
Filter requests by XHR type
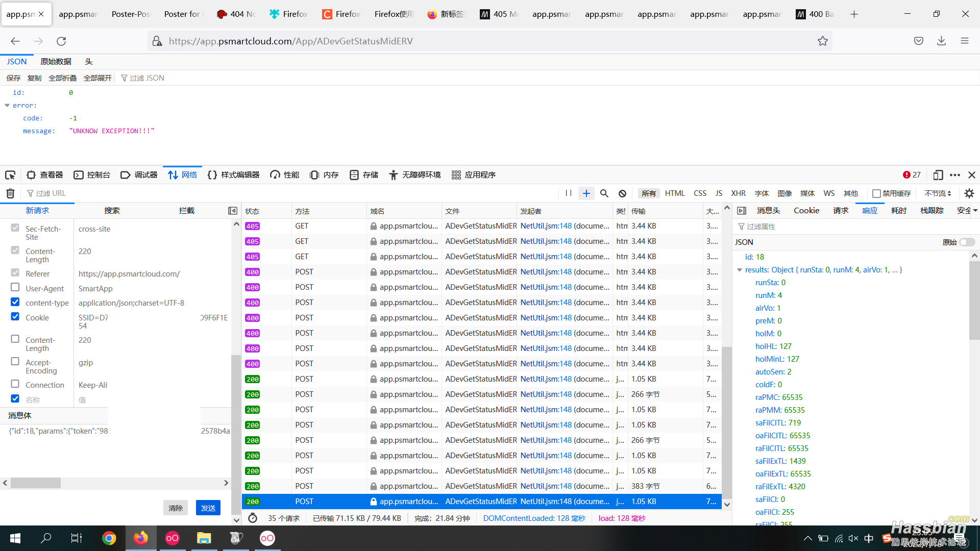[x=738, y=193]
